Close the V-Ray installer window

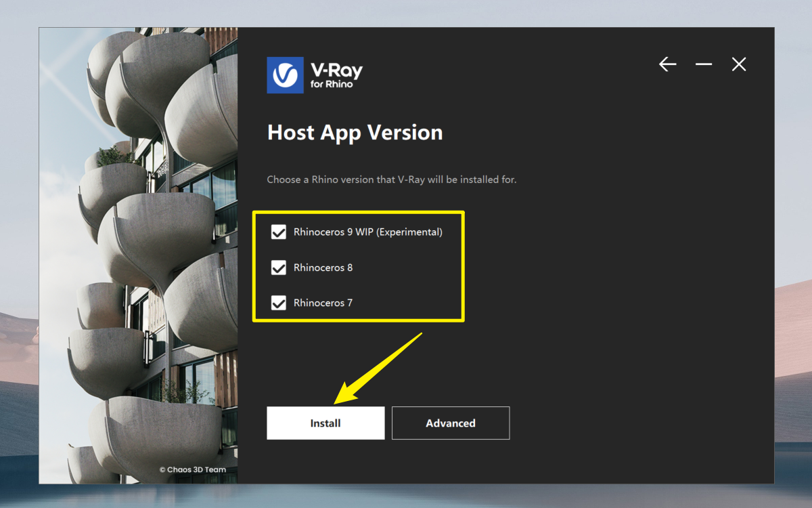(x=739, y=64)
